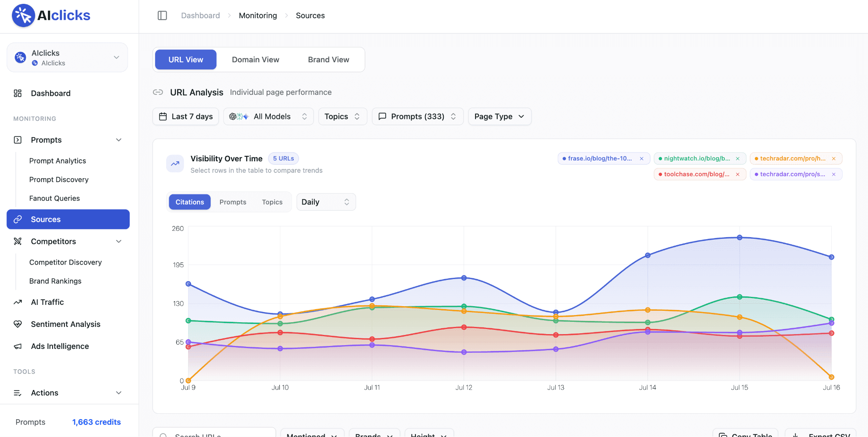Open Ads Intelligence megaphone icon

(x=18, y=346)
